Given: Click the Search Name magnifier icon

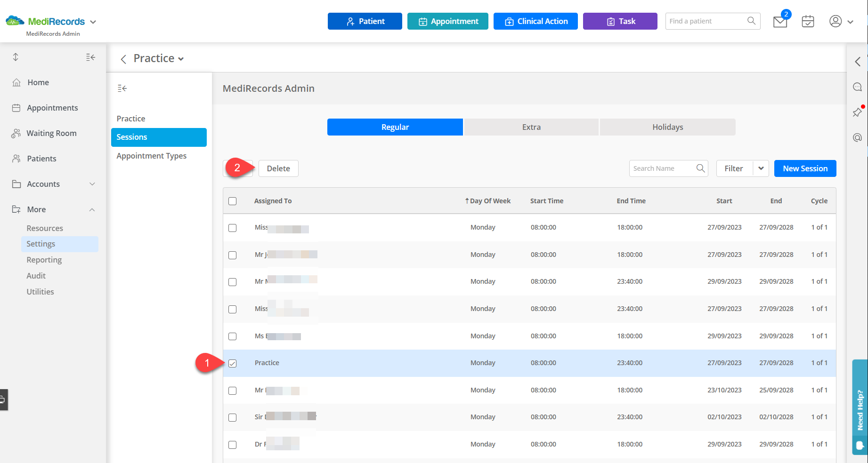Looking at the screenshot, I should pyautogui.click(x=700, y=168).
